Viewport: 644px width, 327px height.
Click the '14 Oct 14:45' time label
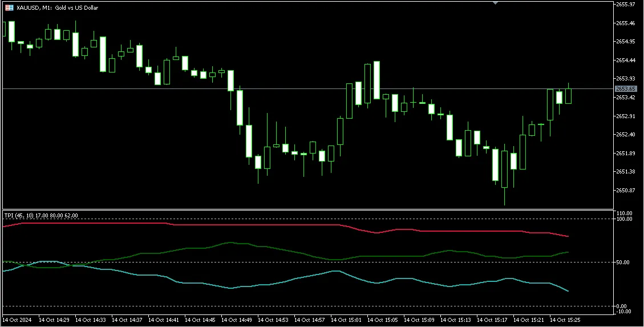[x=200, y=320]
